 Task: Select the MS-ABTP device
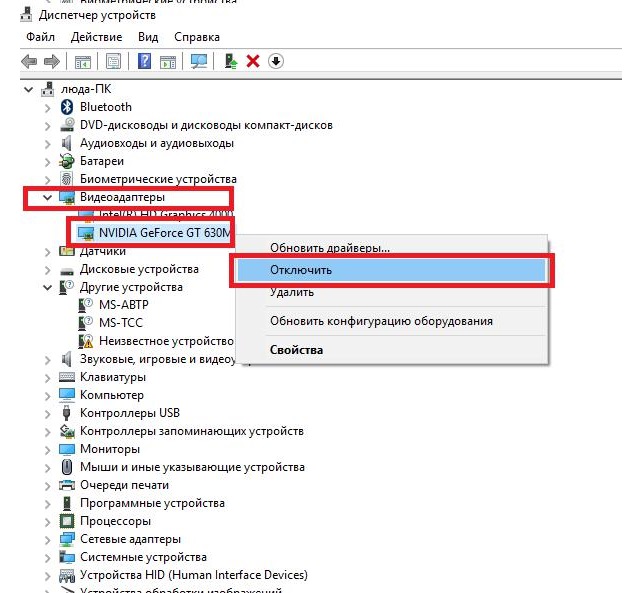click(124, 305)
